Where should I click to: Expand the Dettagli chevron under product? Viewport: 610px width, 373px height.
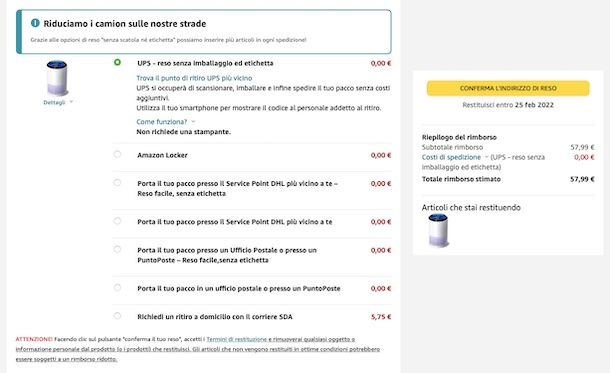click(x=72, y=102)
